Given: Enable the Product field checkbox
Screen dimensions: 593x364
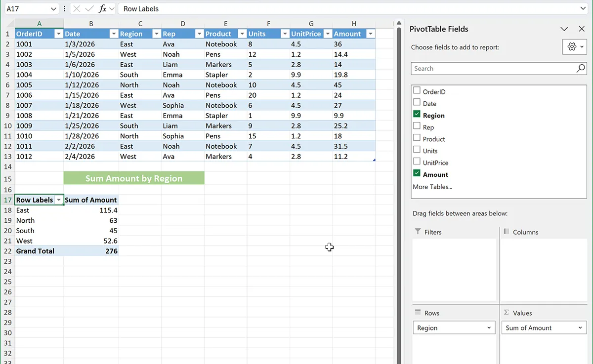Looking at the screenshot, I should (417, 138).
